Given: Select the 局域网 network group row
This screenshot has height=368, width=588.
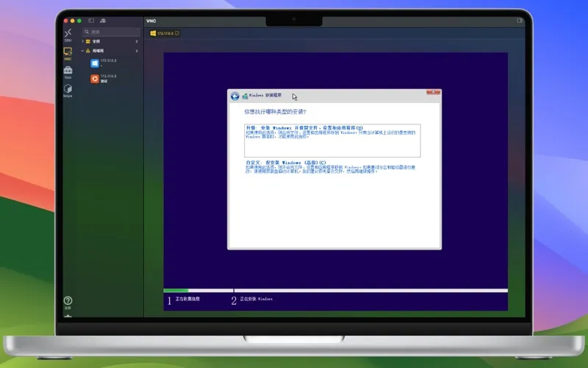Looking at the screenshot, I should point(110,51).
